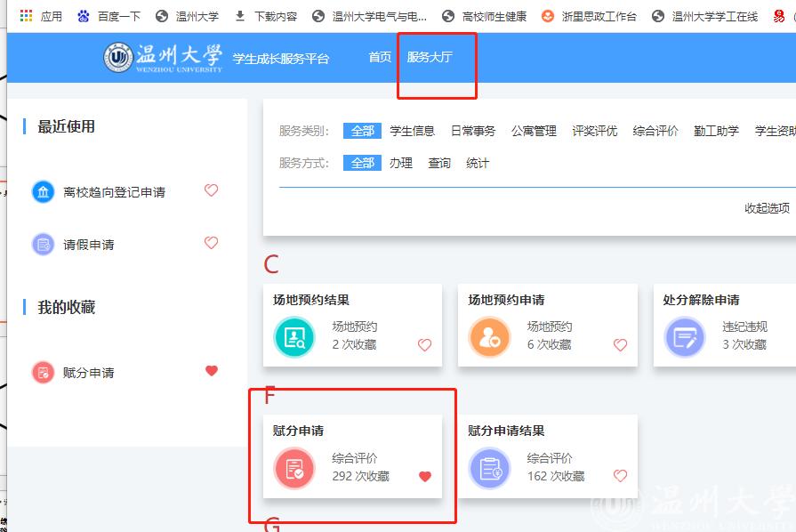Click the 赋分申请 icon under 我的收藏

tap(43, 372)
